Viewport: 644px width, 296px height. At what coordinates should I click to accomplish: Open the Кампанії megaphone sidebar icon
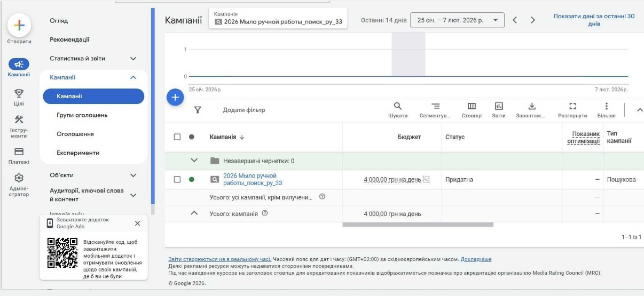[x=19, y=63]
